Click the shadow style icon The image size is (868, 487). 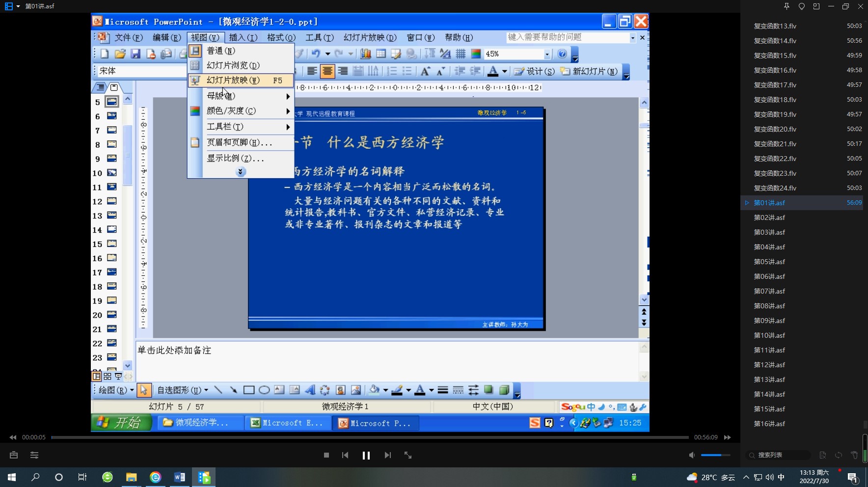488,390
